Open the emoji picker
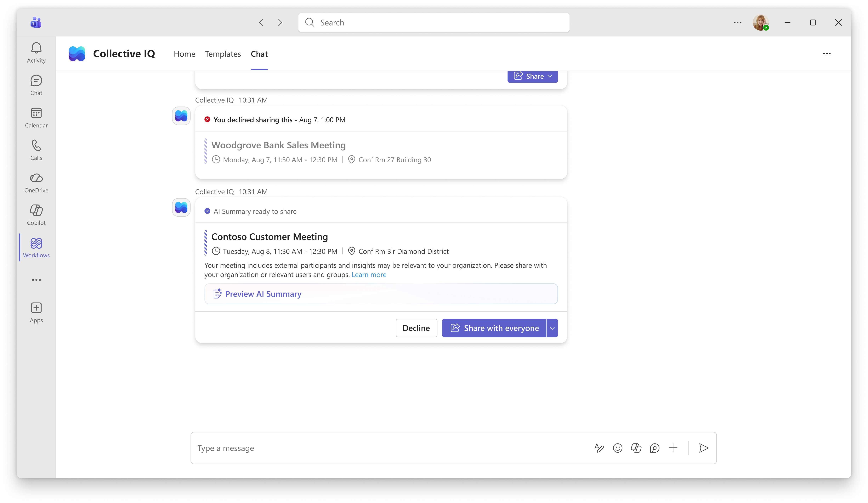 point(618,448)
